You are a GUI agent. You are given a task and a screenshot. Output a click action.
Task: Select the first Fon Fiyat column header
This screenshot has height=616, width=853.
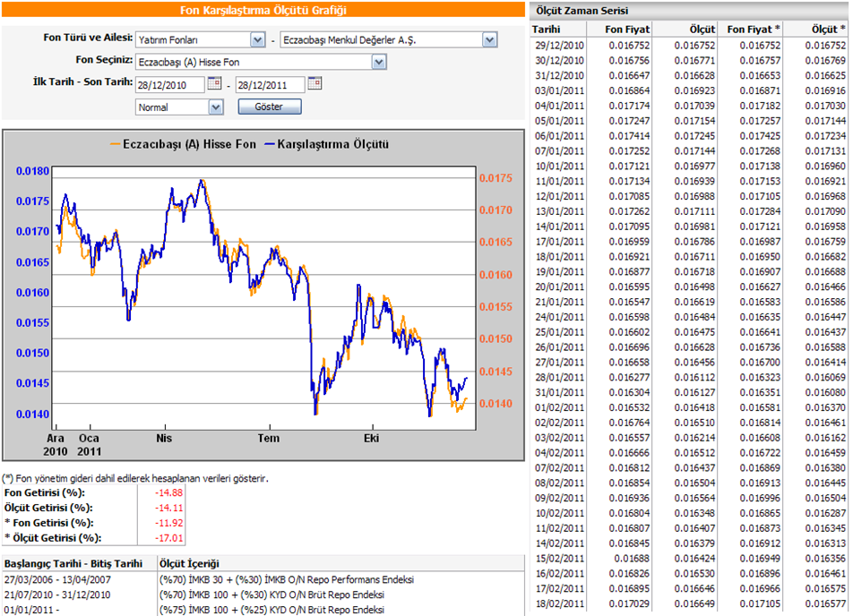click(x=626, y=30)
